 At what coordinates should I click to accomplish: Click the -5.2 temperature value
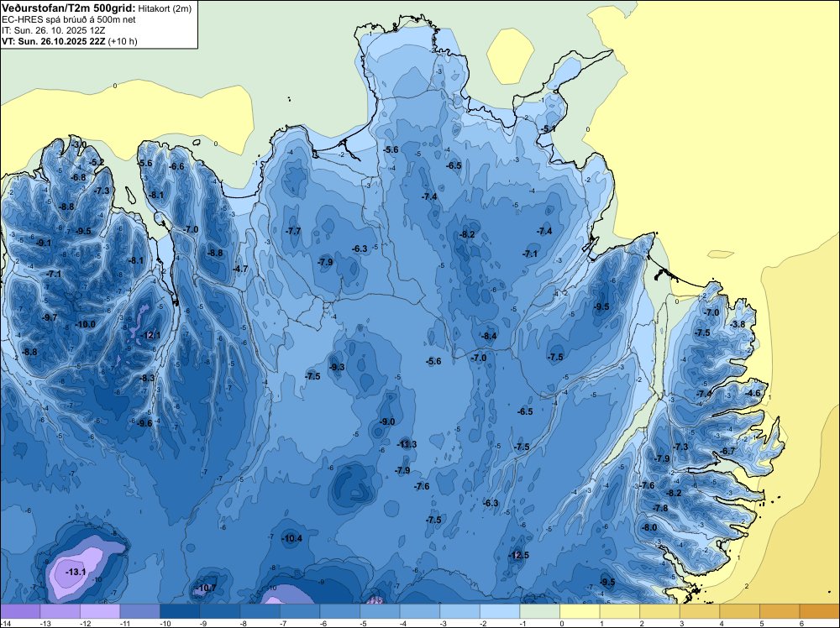click(97, 162)
